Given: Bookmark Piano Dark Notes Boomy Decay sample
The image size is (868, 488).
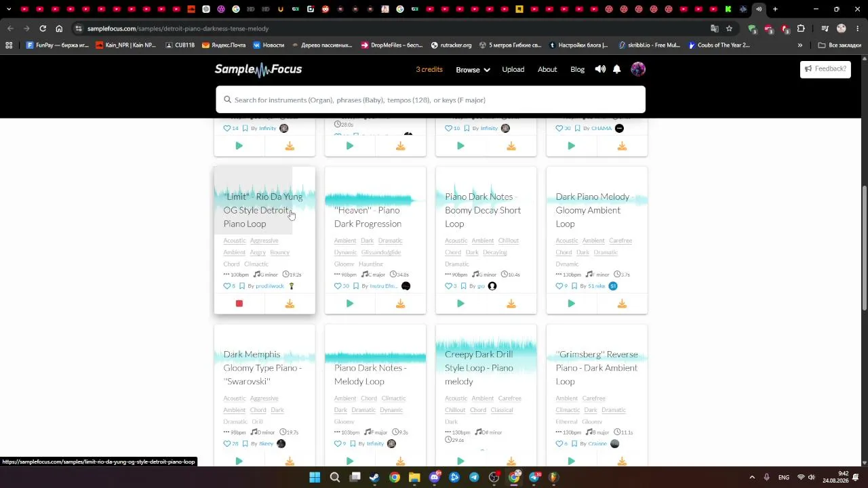Looking at the screenshot, I should [x=463, y=286].
